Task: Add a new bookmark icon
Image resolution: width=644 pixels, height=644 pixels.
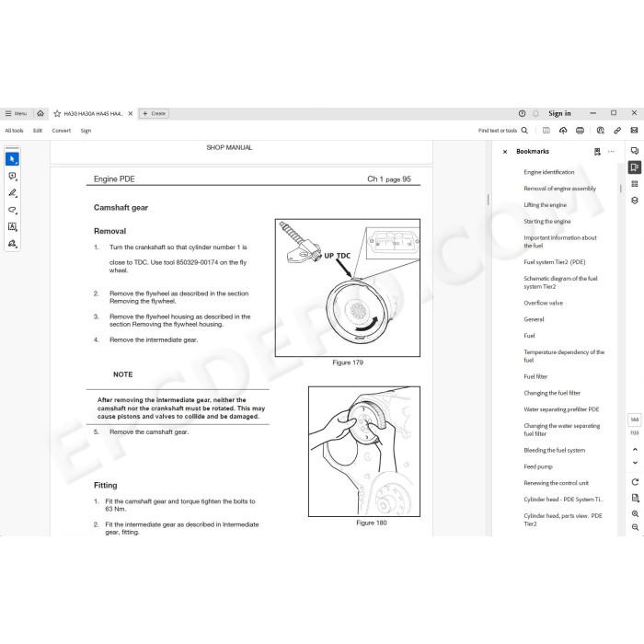Action: [x=597, y=152]
